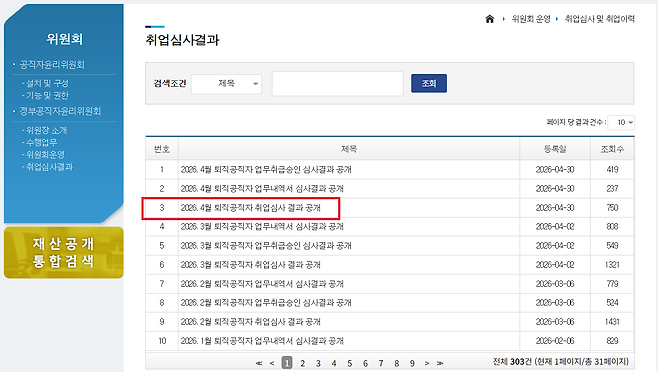Go to page 8 in pagination
The image size is (658, 372).
pyautogui.click(x=397, y=363)
